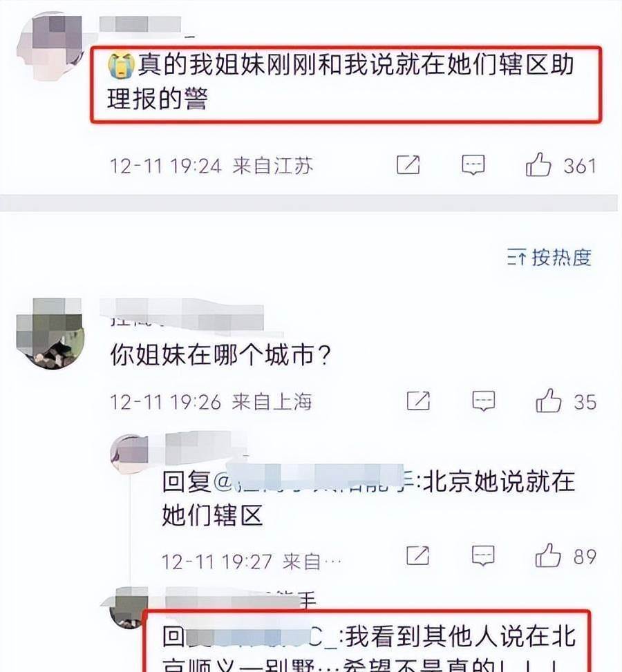Like the comment with 361 likes
Screen dimensions: 622x672
coord(538,165)
